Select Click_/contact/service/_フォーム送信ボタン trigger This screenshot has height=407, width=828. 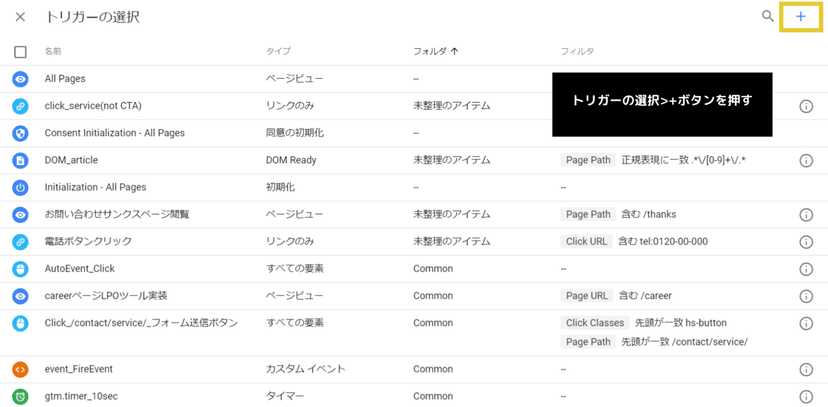click(141, 323)
